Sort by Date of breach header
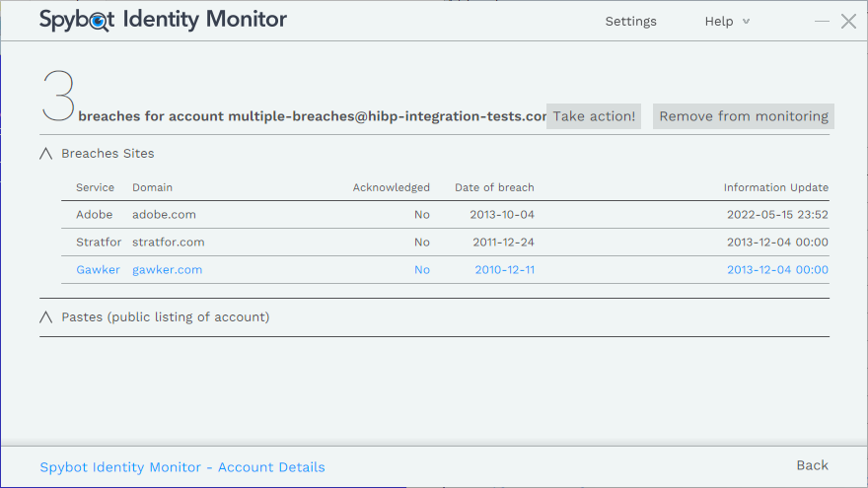This screenshot has height=488, width=868. (x=494, y=187)
